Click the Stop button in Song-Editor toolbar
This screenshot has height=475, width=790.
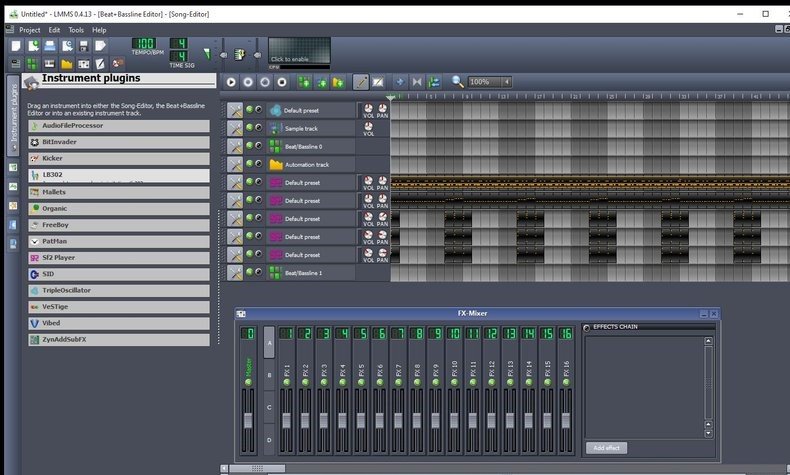coord(282,82)
